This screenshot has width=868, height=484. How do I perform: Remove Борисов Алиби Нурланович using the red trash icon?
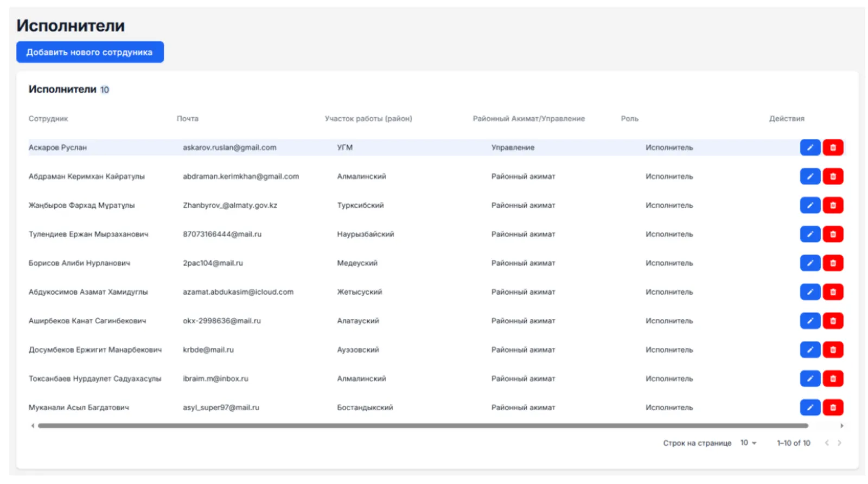(x=833, y=263)
